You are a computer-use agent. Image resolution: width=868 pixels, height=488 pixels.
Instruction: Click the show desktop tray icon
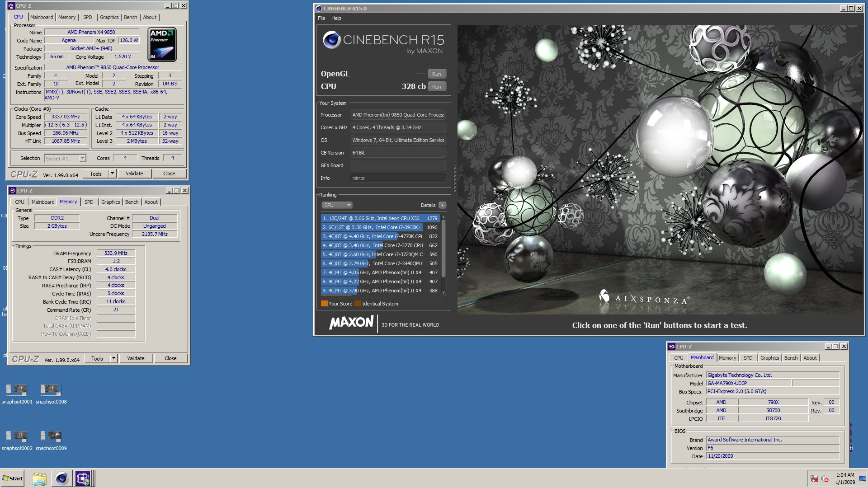pyautogui.click(x=863, y=479)
